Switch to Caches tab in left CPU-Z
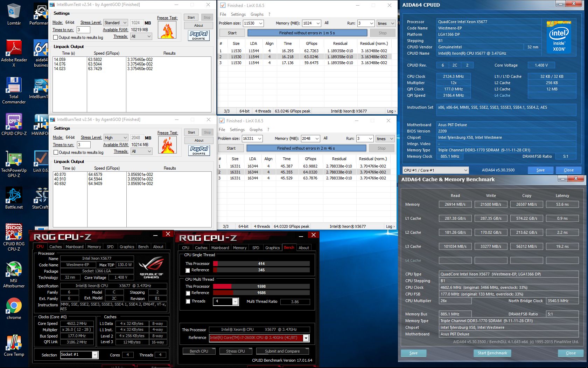The width and height of the screenshot is (588, 368). click(x=56, y=247)
